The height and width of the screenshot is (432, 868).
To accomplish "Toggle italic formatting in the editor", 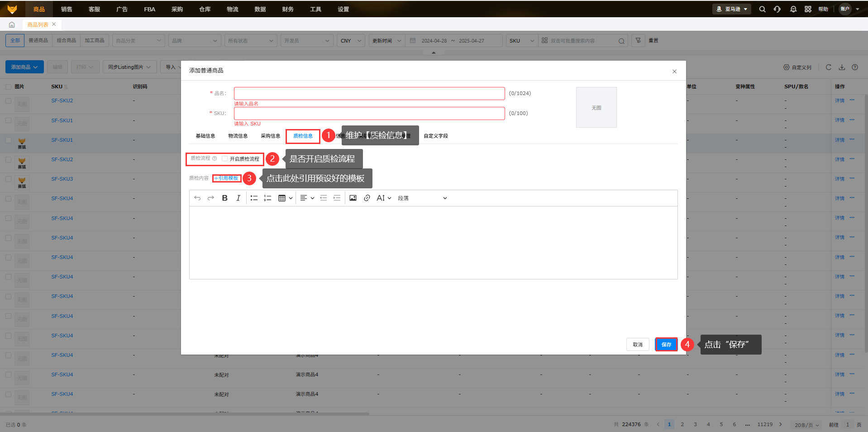I will pos(238,198).
